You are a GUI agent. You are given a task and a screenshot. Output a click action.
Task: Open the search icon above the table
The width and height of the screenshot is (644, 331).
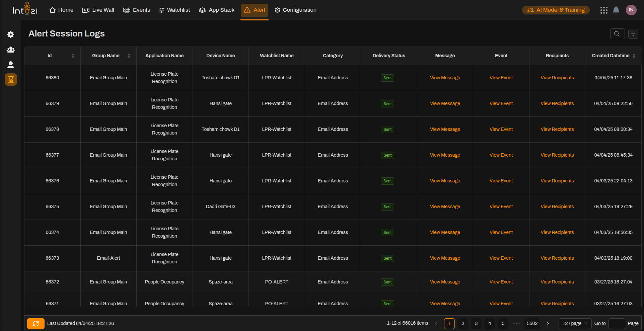pos(617,33)
